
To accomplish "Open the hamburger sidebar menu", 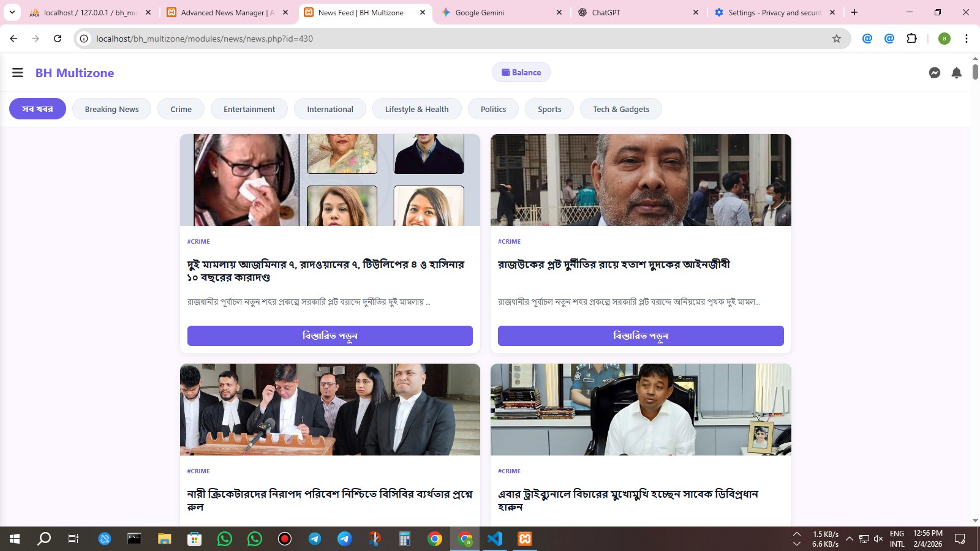I will point(18,73).
